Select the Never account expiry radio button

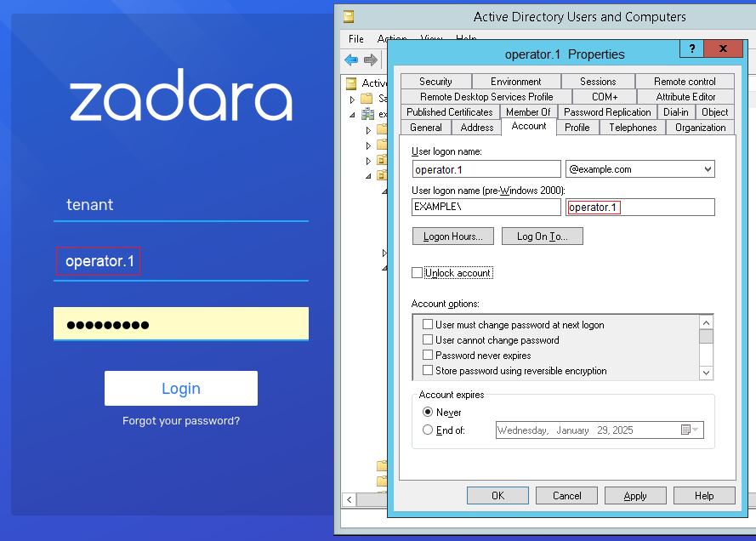click(x=428, y=412)
